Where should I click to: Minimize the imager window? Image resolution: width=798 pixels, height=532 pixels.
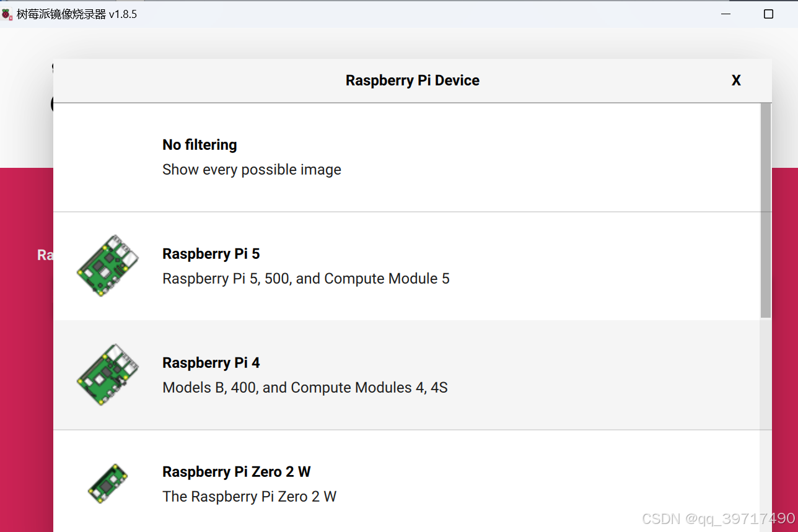[x=726, y=14]
